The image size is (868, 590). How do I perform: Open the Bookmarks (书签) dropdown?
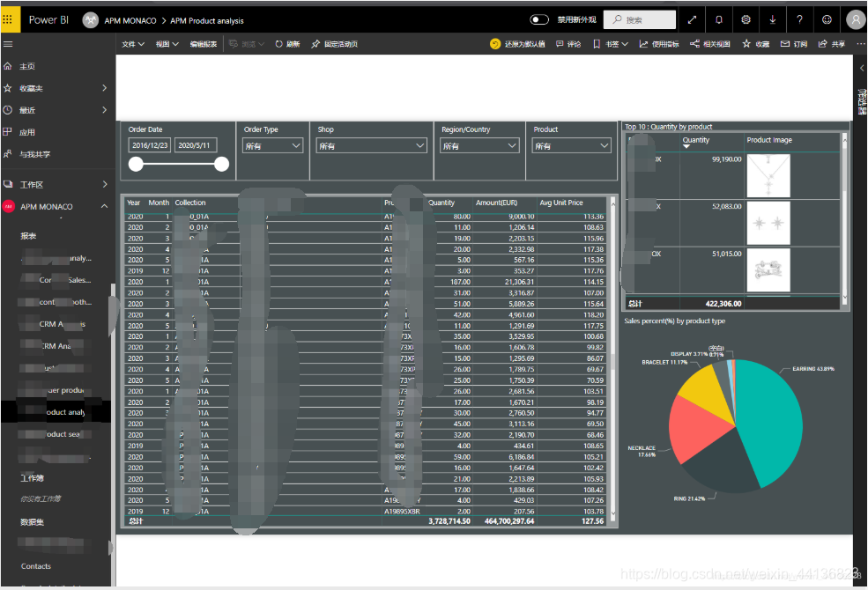(x=611, y=44)
